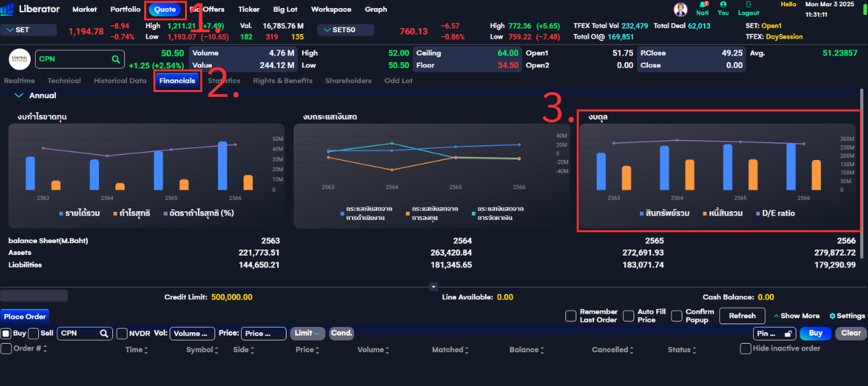This screenshot has height=386, width=868.
Task: Open the user avatar picture
Action: (681, 9)
